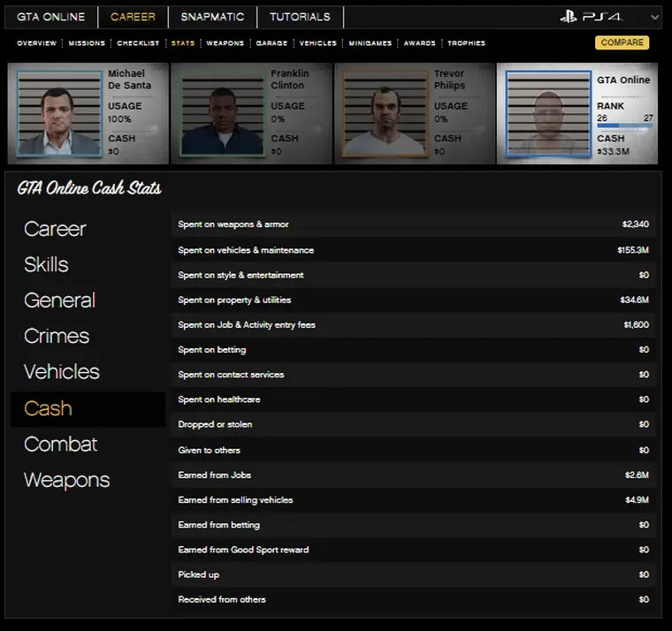Viewport: 672px width, 631px height.
Task: Click the Spent on vehicles & maintenance row
Action: point(414,250)
